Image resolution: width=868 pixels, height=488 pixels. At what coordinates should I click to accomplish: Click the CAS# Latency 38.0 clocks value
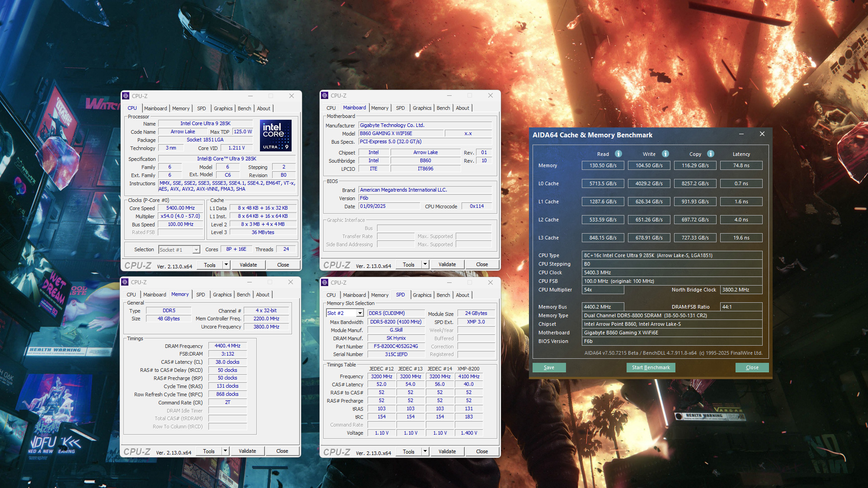tap(227, 362)
